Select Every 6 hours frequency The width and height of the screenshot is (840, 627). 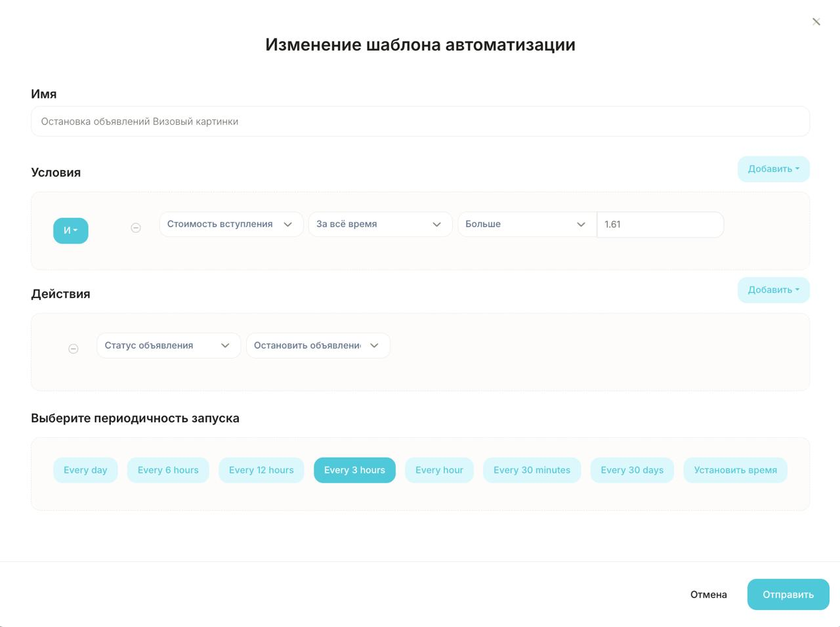tap(168, 470)
